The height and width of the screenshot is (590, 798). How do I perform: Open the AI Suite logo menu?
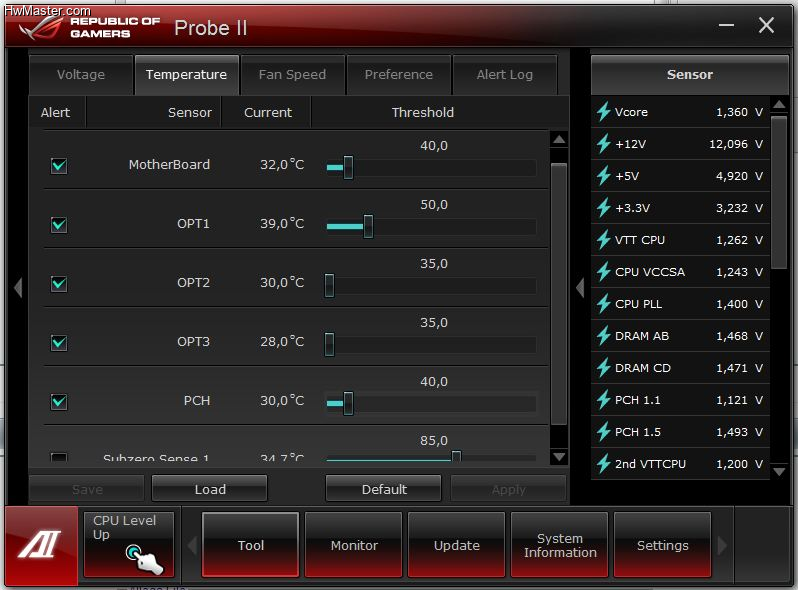point(41,545)
